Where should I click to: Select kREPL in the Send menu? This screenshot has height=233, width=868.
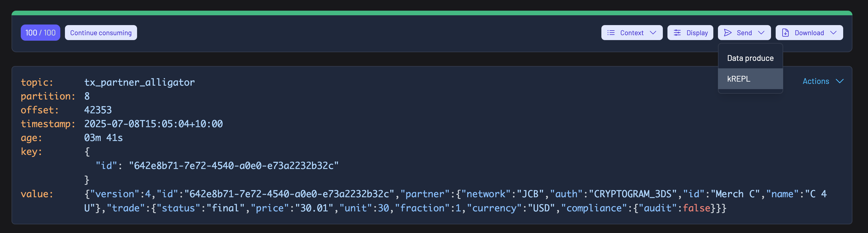click(x=739, y=79)
